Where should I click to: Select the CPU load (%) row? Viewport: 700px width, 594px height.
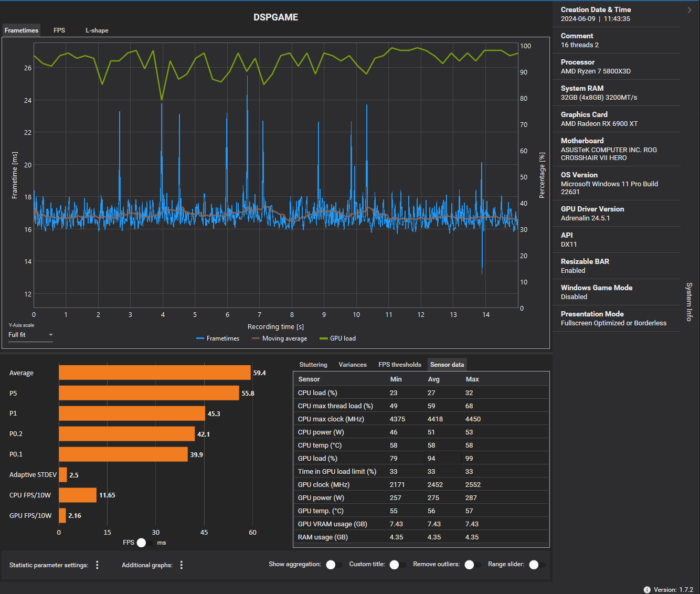tap(421, 393)
